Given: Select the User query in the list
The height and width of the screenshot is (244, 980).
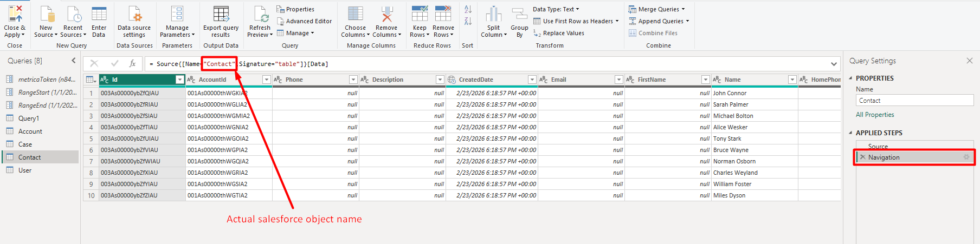Looking at the screenshot, I should pos(25,170).
